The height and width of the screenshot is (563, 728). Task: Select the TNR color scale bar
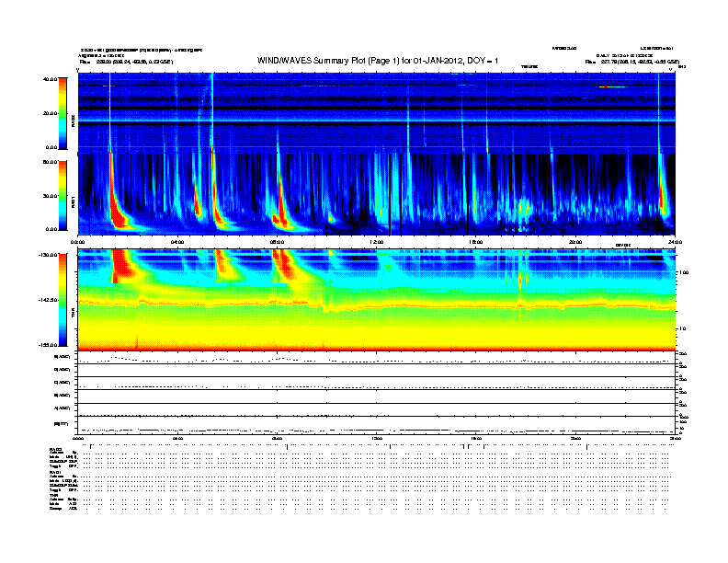[x=63, y=300]
